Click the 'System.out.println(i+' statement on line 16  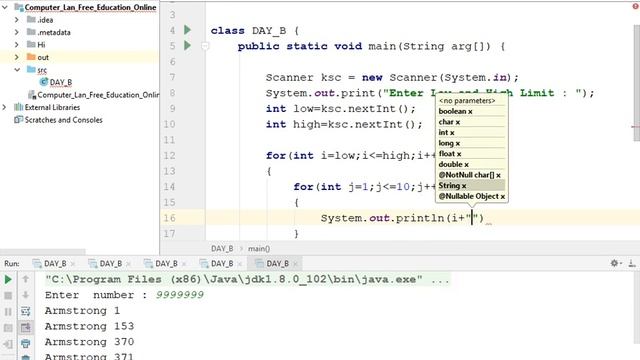402,218
